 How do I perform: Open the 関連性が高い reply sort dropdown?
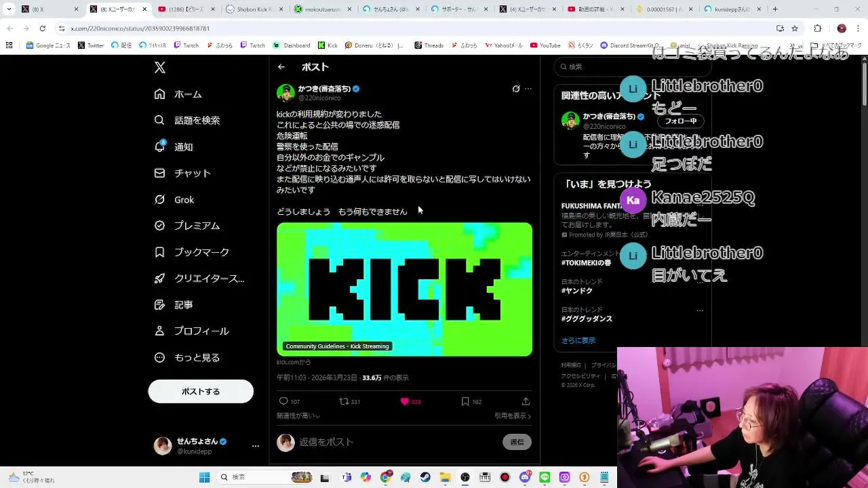pyautogui.click(x=298, y=416)
